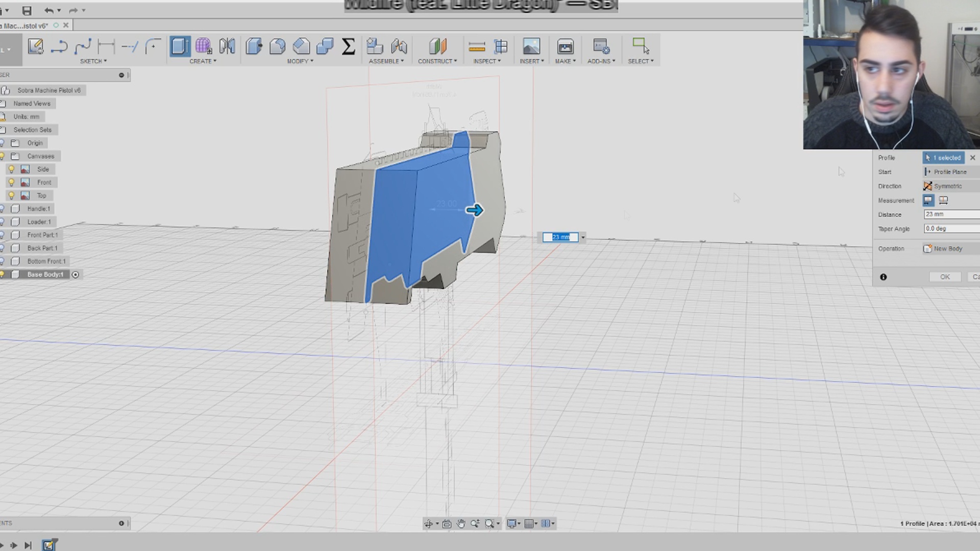
Task: Collapse the Browser panel
Action: point(121,75)
